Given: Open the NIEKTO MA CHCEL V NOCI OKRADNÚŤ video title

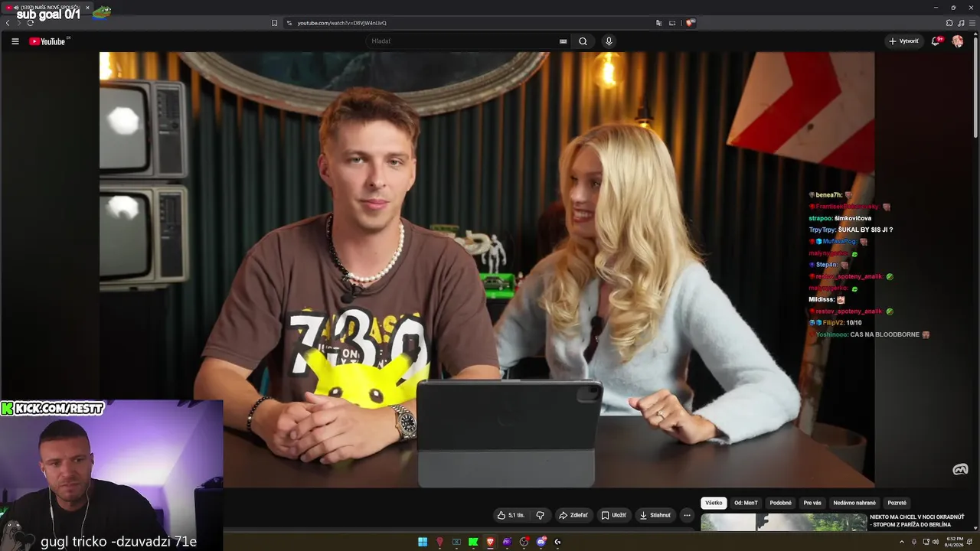Looking at the screenshot, I should [x=917, y=520].
